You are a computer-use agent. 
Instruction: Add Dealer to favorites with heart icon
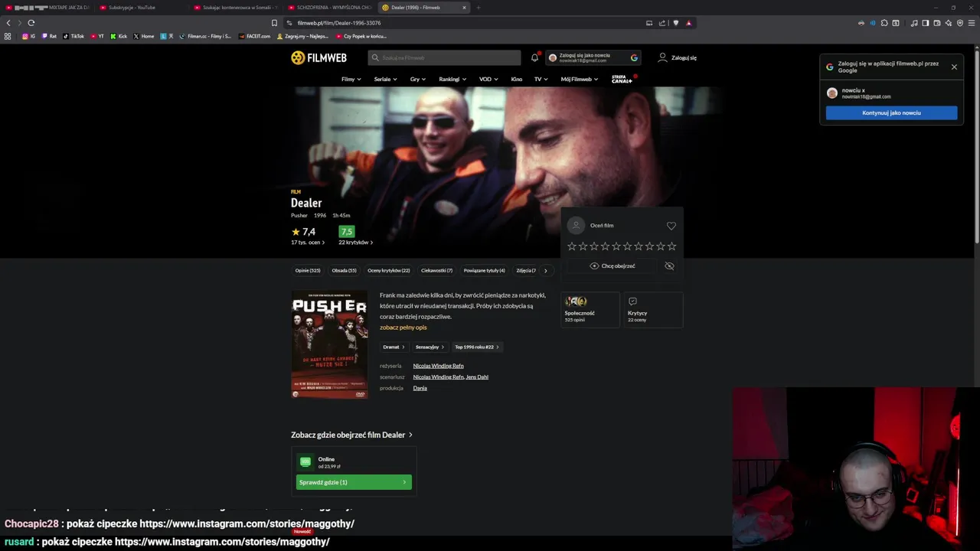tap(671, 226)
